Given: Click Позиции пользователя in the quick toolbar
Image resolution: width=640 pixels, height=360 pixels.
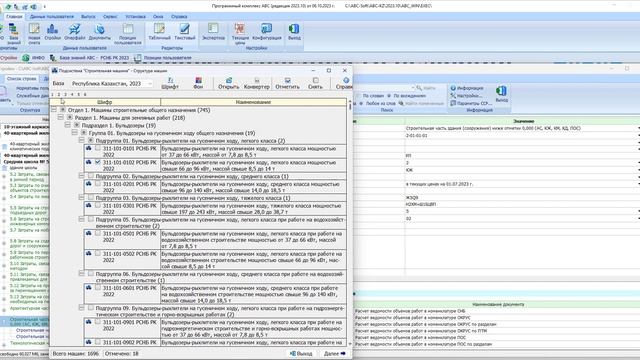Looking at the screenshot, I should pyautogui.click(x=163, y=58).
